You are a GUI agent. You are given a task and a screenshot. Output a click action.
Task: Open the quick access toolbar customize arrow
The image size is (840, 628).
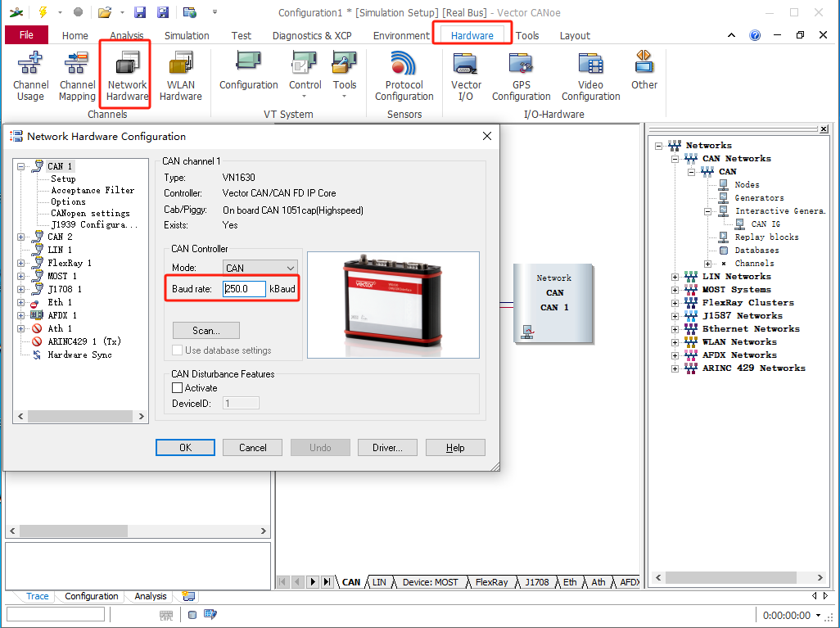[215, 11]
